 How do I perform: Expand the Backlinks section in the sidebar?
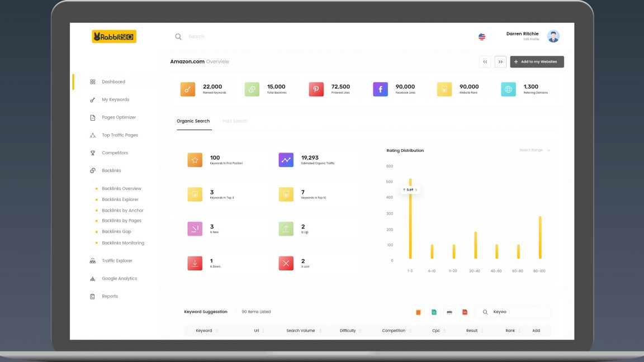(112, 170)
